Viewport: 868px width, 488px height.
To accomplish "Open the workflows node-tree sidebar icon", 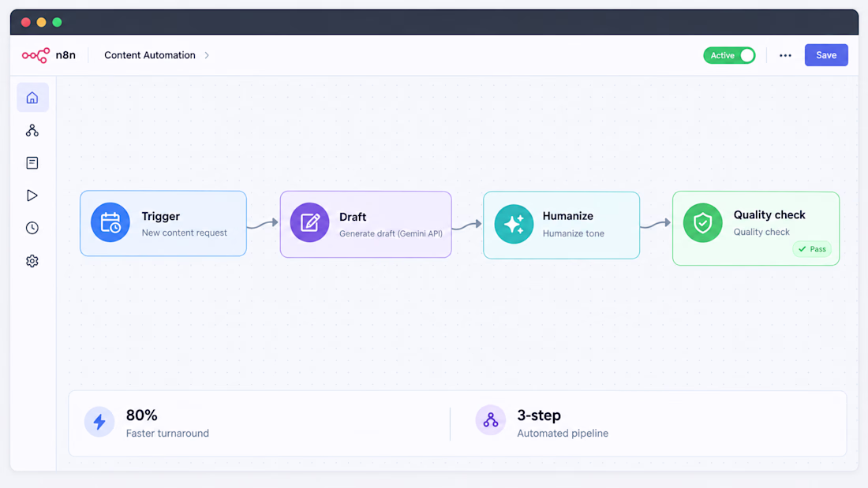I will click(32, 131).
